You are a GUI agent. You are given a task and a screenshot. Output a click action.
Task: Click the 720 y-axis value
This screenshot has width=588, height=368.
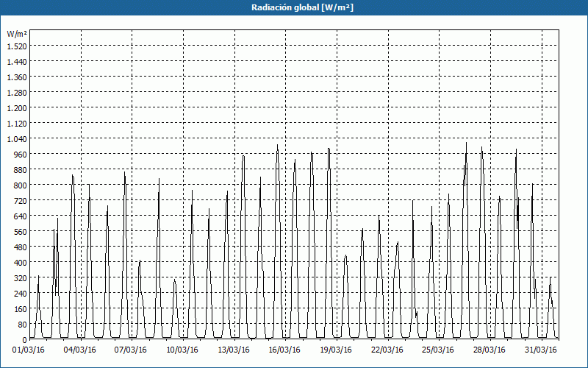coord(21,201)
